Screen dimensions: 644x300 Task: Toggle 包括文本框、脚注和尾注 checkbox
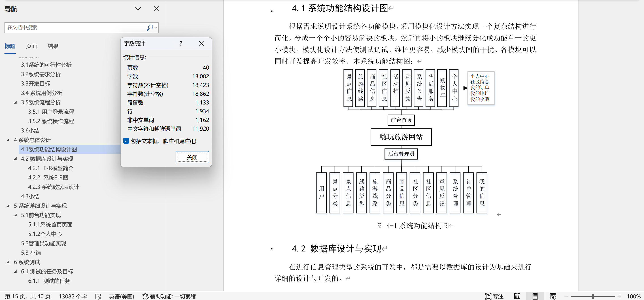[x=126, y=141]
